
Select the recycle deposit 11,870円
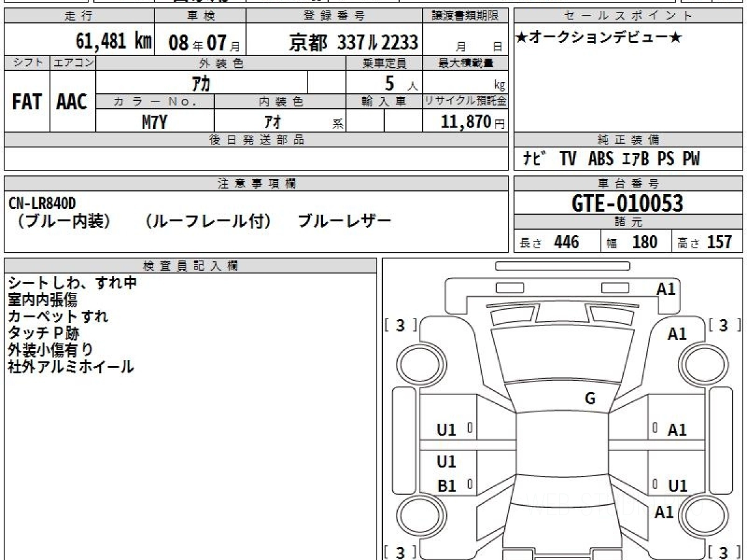[473, 122]
